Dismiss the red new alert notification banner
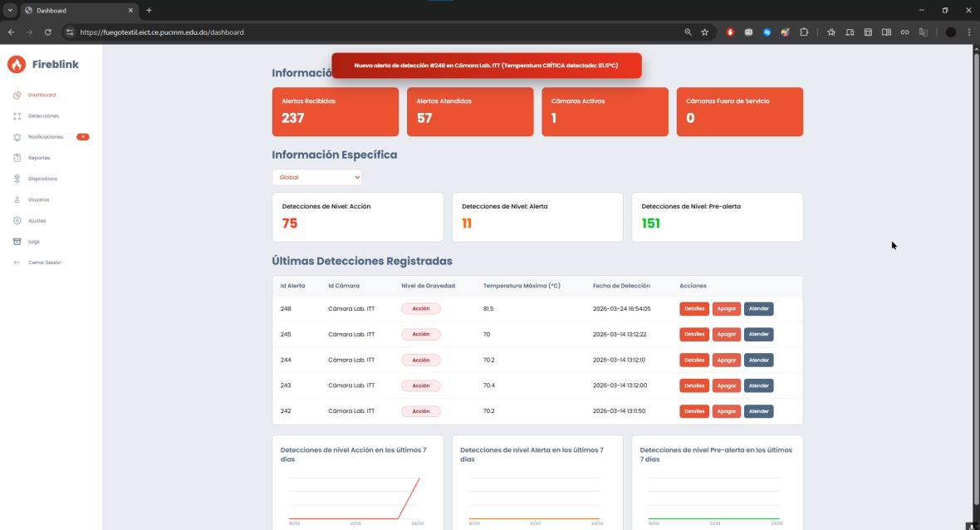Image resolution: width=980 pixels, height=530 pixels. pyautogui.click(x=486, y=66)
